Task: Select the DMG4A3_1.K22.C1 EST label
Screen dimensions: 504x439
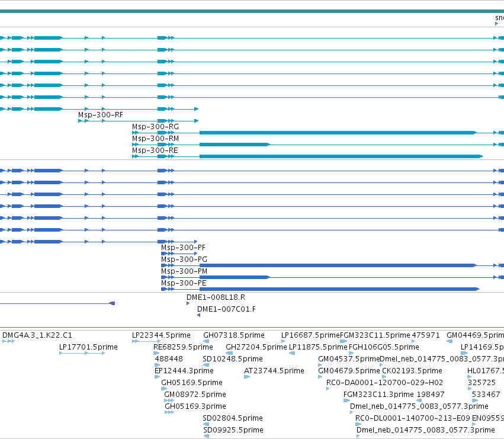Action: point(37,335)
